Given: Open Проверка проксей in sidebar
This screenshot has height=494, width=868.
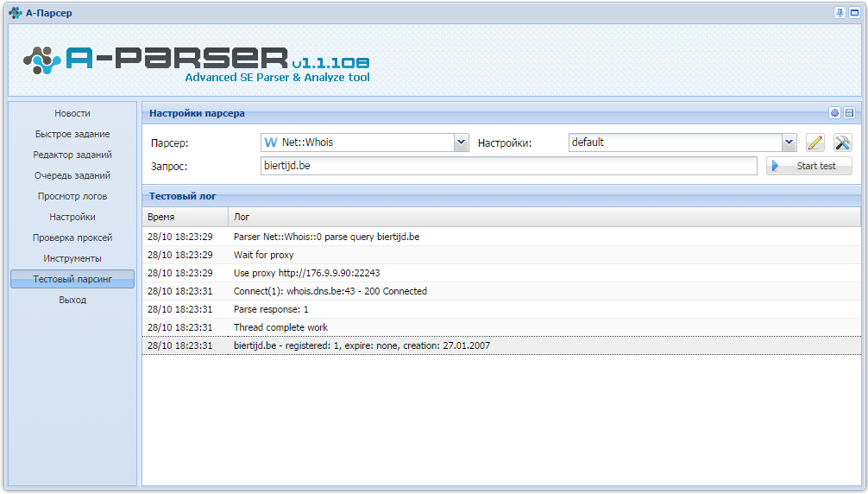Looking at the screenshot, I should pyautogui.click(x=72, y=237).
